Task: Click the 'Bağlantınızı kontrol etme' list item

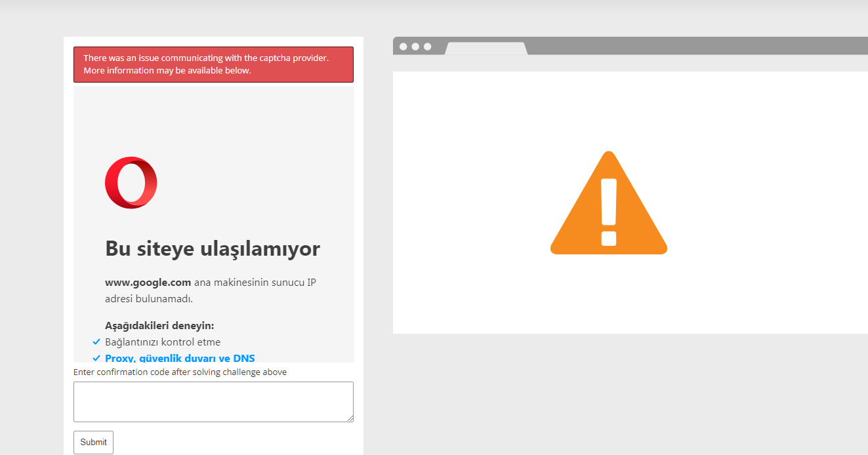Action: click(x=163, y=342)
